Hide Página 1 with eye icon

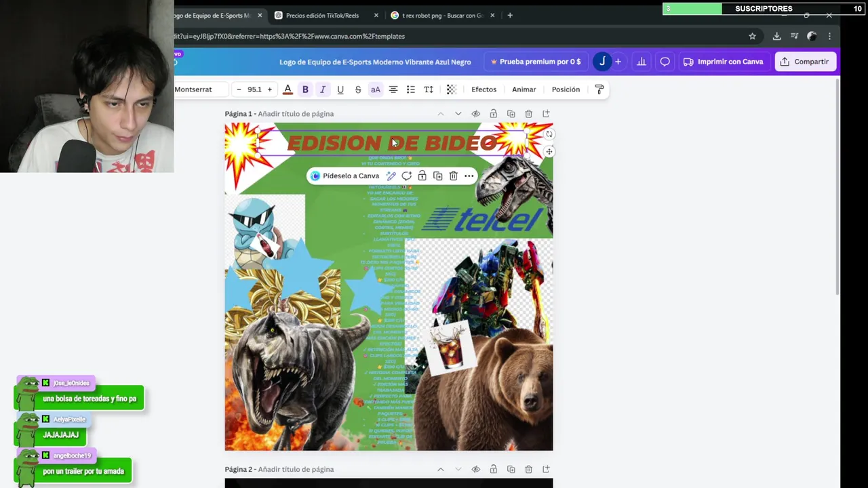(x=476, y=114)
